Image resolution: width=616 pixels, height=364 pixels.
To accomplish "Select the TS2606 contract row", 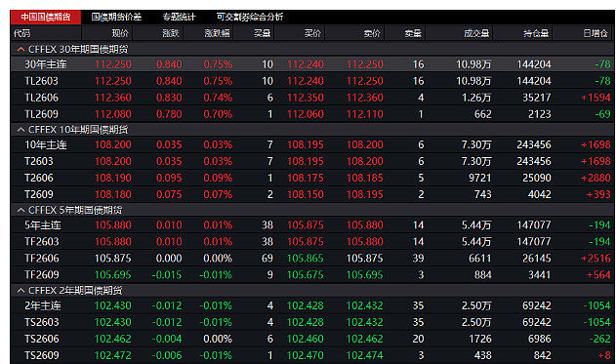I will (312, 339).
